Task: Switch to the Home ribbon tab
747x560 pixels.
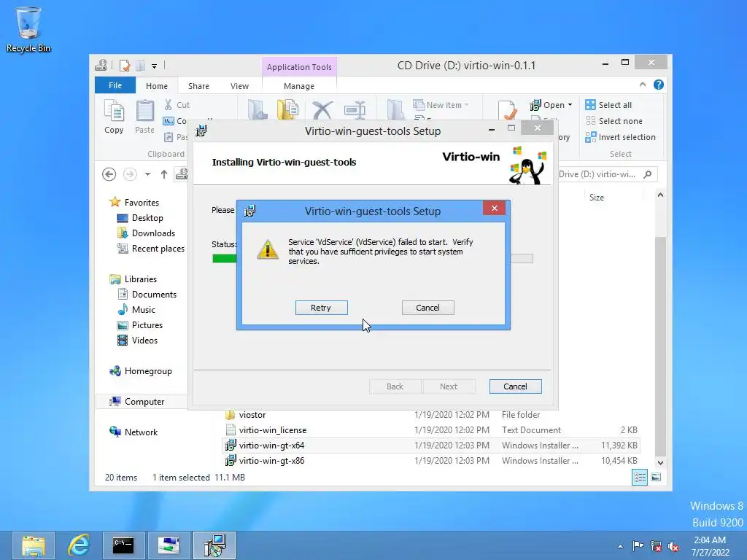Action: (157, 86)
